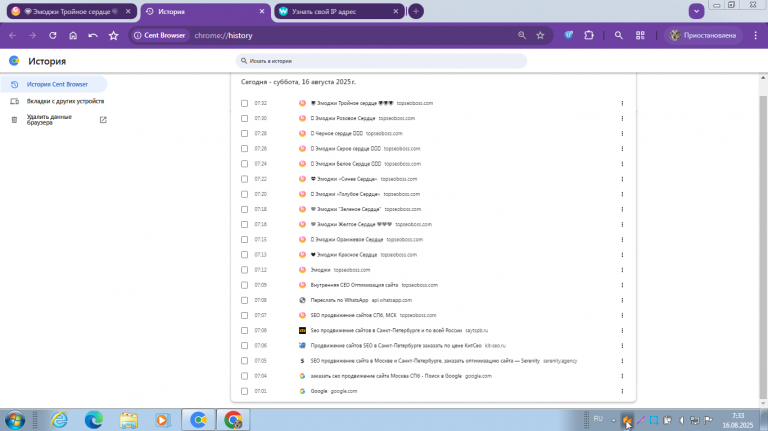This screenshot has width=768, height=431.
Task: Open the Windows Start button
Action: coord(15,420)
